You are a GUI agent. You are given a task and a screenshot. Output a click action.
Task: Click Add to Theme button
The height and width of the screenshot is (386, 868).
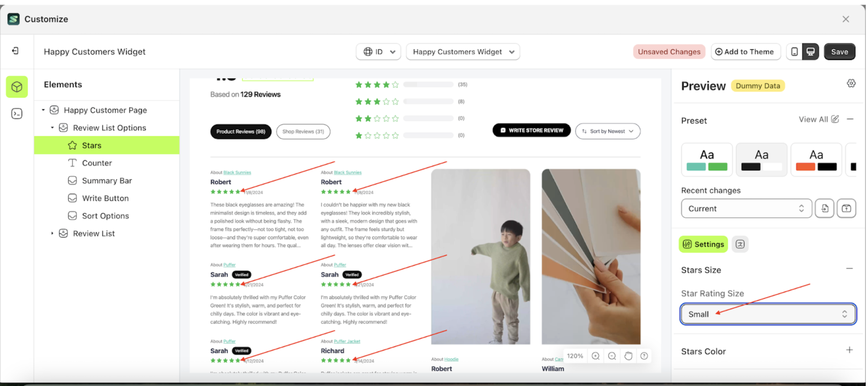click(x=745, y=52)
